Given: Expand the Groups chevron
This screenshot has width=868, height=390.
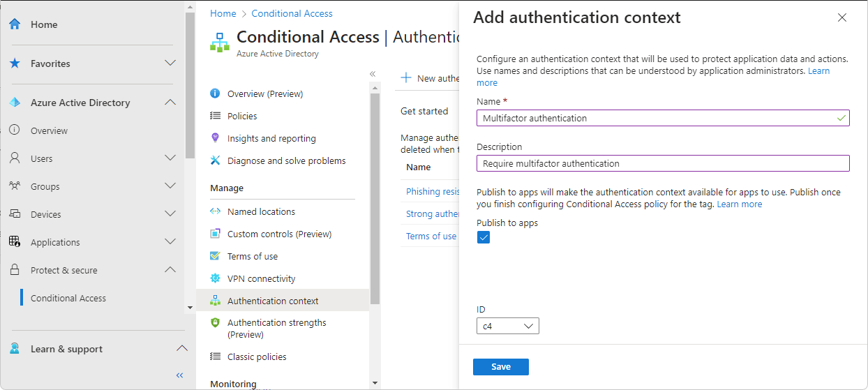Looking at the screenshot, I should (170, 186).
